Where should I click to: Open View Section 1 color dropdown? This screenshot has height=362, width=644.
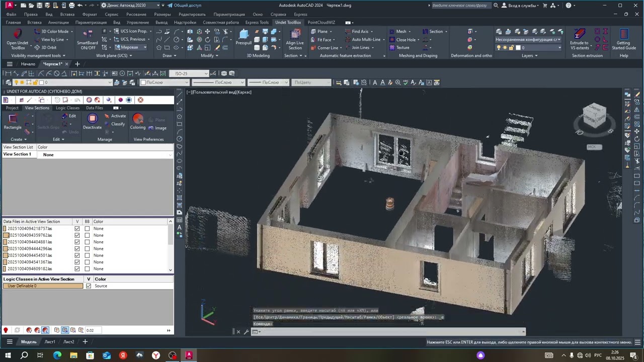pos(107,155)
